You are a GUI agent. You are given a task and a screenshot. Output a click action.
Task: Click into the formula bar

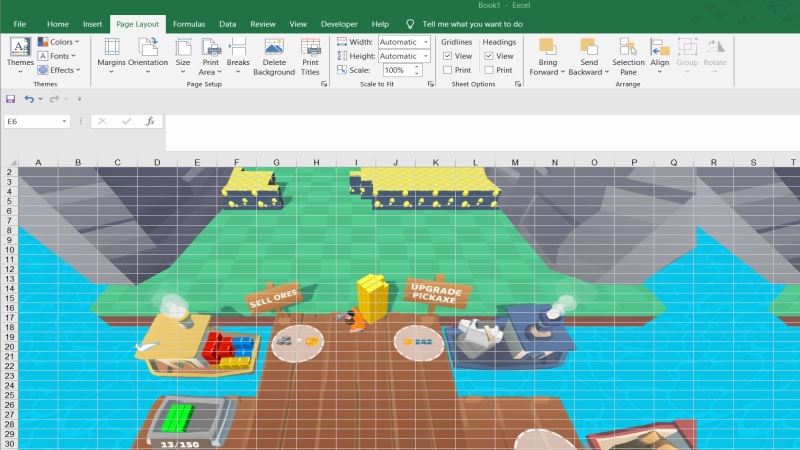tap(482, 133)
